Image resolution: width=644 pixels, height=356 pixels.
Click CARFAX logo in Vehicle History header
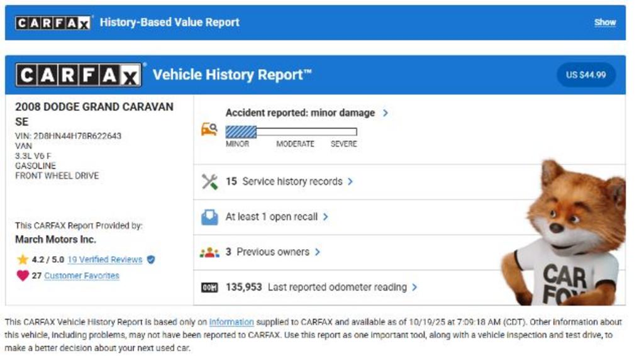tap(78, 75)
